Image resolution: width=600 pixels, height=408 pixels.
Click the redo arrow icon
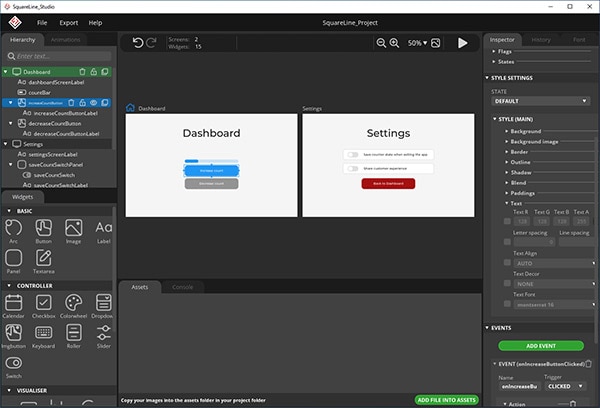click(152, 42)
